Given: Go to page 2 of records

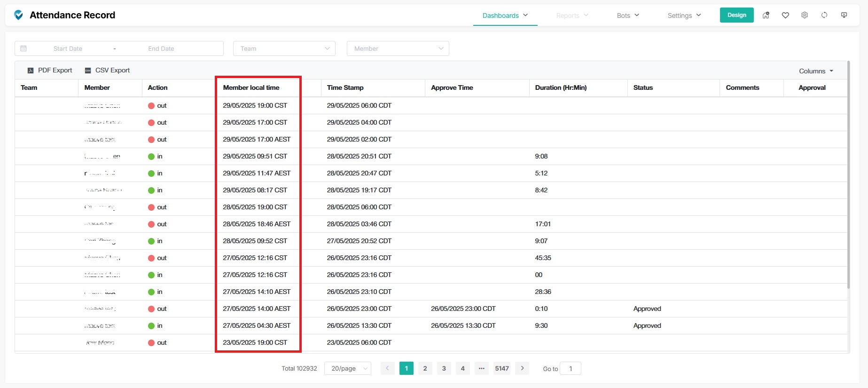Looking at the screenshot, I should pos(425,368).
